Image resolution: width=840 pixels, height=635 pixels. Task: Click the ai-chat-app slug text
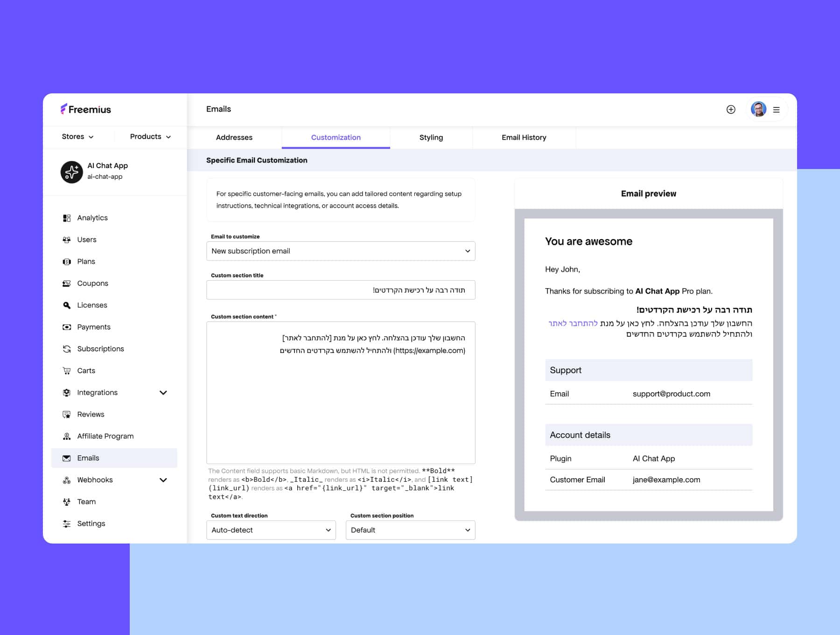coord(105,177)
